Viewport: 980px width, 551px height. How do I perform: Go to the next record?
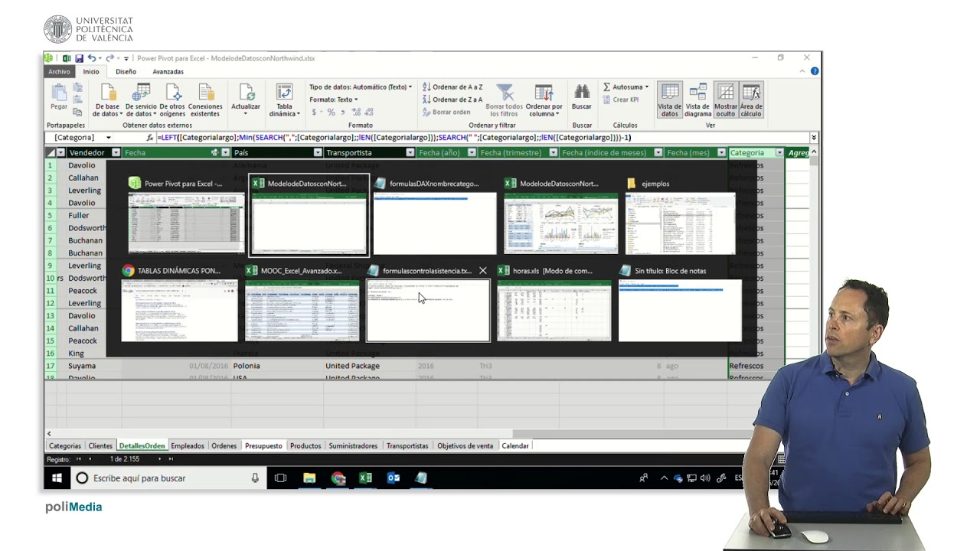click(x=159, y=459)
